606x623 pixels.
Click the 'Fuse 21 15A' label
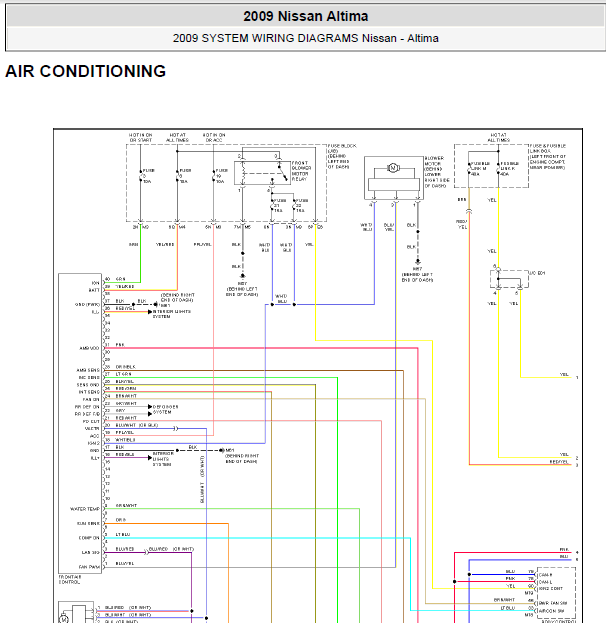[280, 205]
